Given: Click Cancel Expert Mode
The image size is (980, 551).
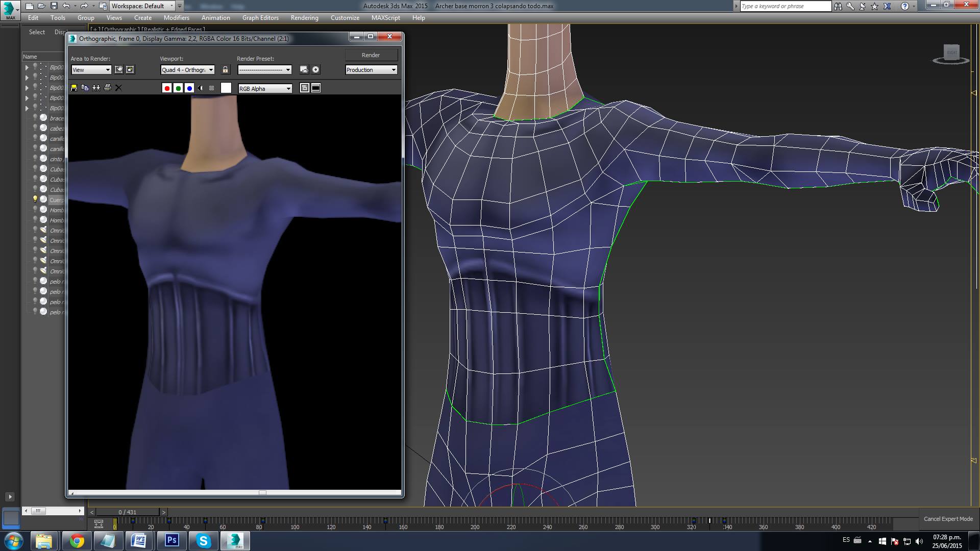Looking at the screenshot, I should pyautogui.click(x=948, y=519).
